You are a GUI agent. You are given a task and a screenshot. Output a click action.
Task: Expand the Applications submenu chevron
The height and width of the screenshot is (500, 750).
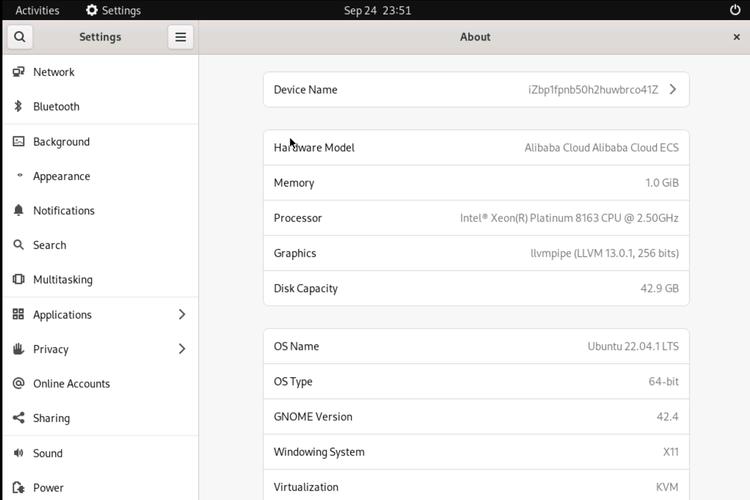[181, 314]
